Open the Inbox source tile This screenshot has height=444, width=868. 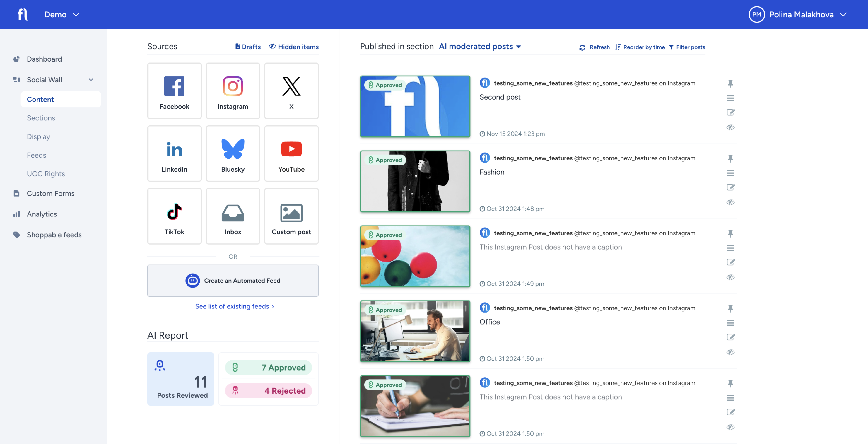coord(233,216)
